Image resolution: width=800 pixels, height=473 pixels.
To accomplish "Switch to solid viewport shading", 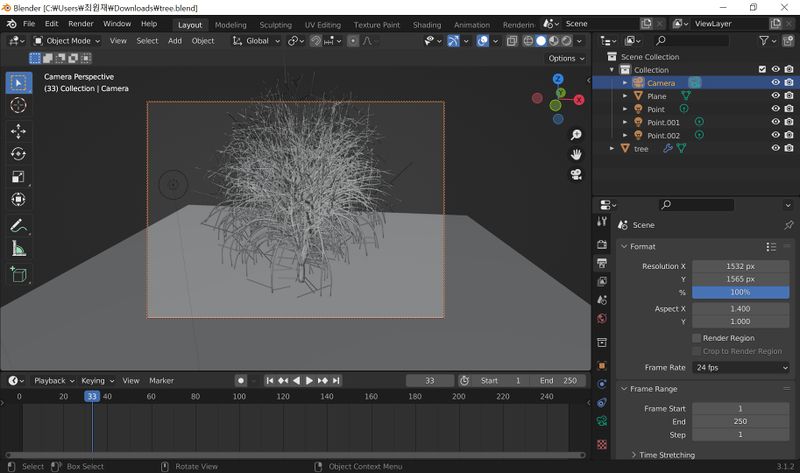I will 541,41.
